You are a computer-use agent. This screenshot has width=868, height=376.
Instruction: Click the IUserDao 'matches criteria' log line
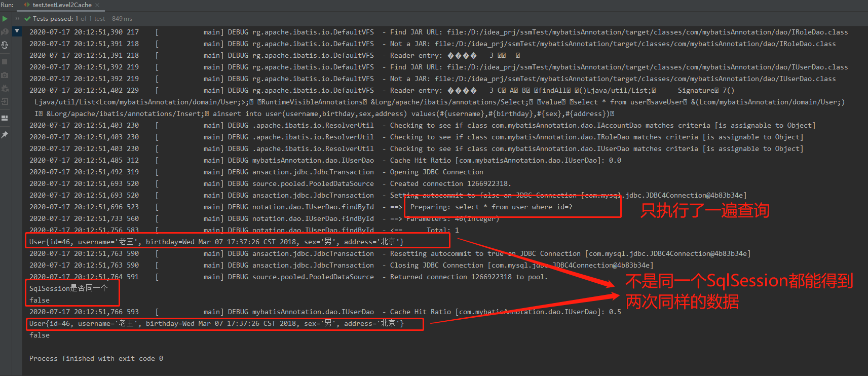coord(416,148)
